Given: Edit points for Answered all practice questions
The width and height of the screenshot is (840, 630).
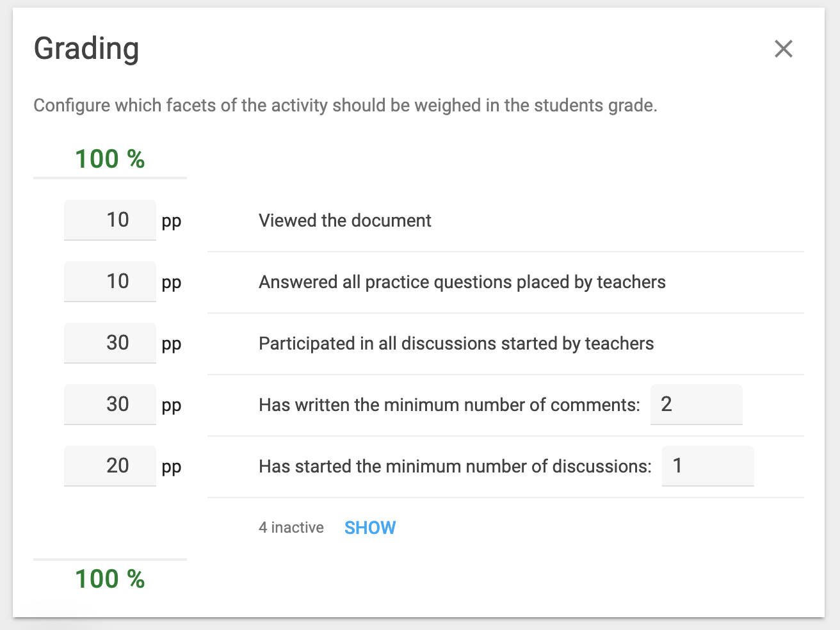Looking at the screenshot, I should 110,282.
